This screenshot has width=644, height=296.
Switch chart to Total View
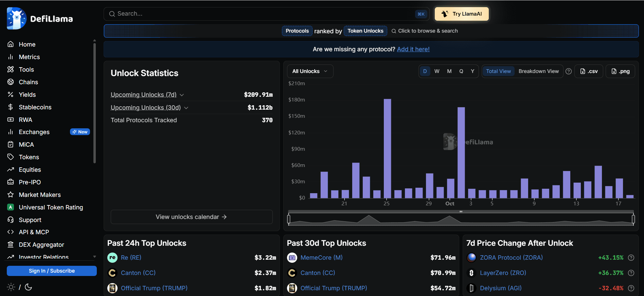pyautogui.click(x=498, y=71)
